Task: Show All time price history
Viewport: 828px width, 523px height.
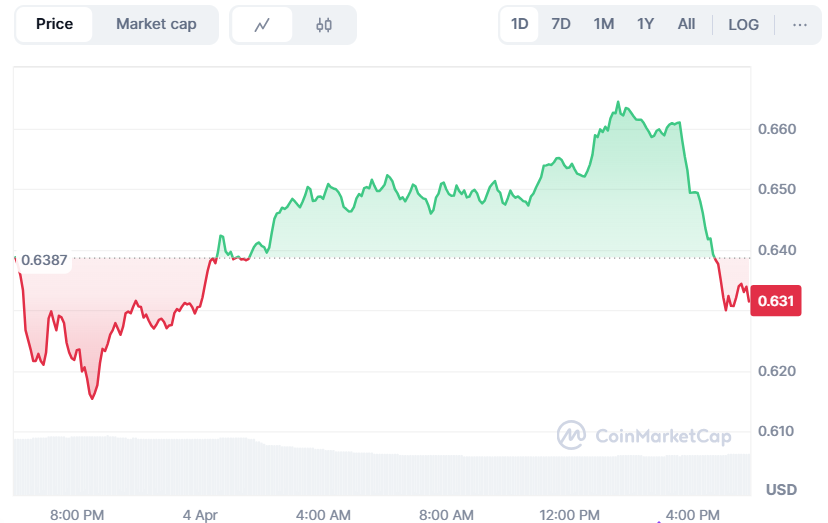Action: [686, 24]
